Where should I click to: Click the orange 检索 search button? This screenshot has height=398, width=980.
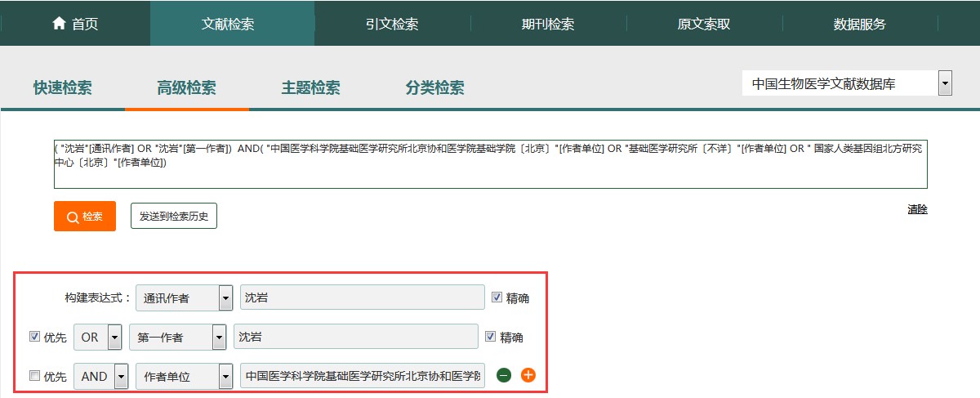(x=85, y=217)
